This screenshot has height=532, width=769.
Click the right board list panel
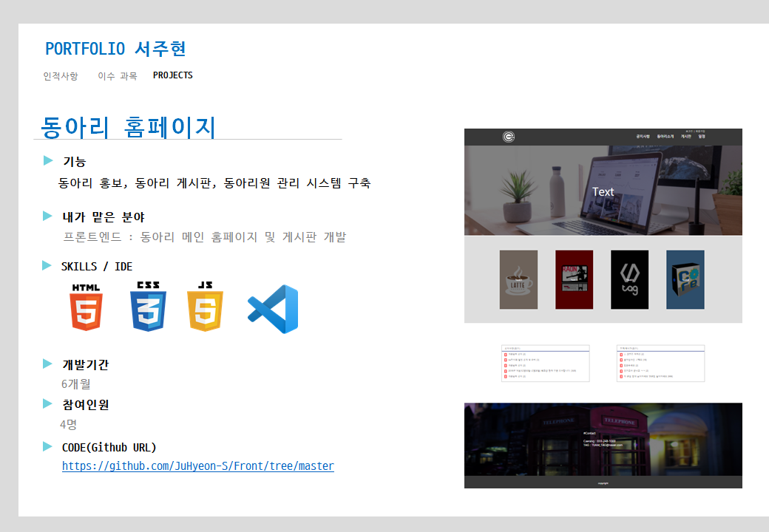click(x=660, y=363)
